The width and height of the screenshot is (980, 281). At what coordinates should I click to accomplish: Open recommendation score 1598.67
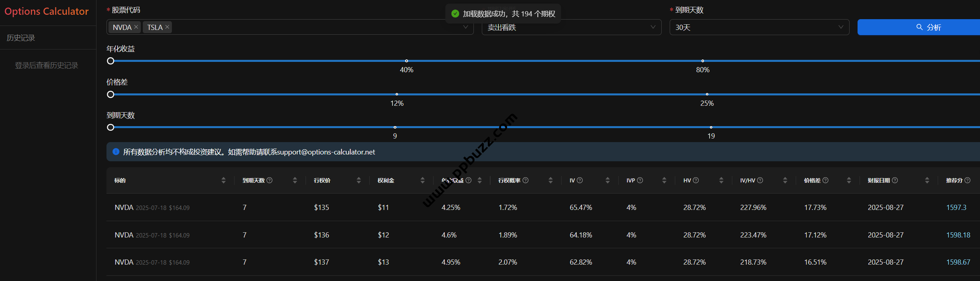(958, 262)
